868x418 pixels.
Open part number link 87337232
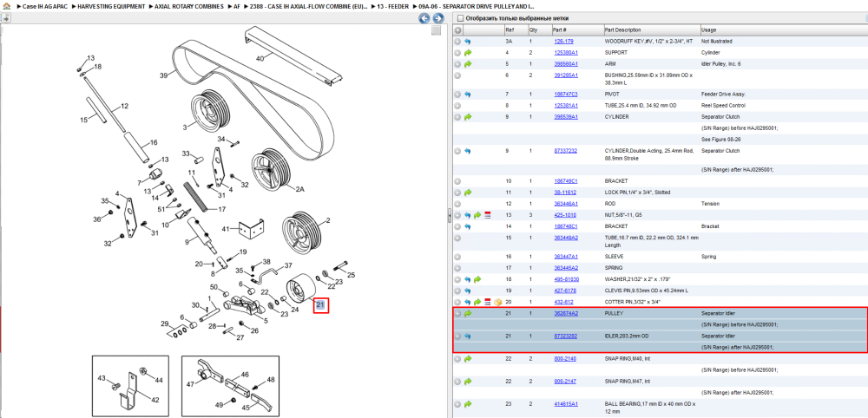(x=566, y=150)
